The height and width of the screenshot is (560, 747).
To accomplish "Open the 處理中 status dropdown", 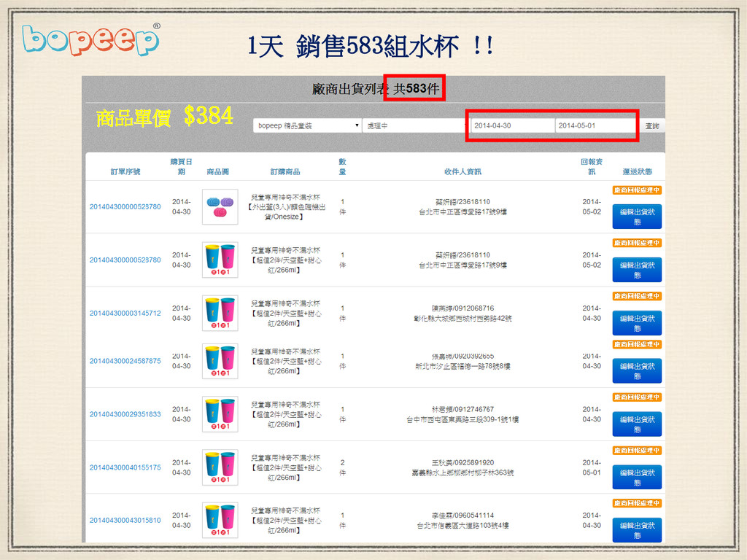I will (414, 125).
